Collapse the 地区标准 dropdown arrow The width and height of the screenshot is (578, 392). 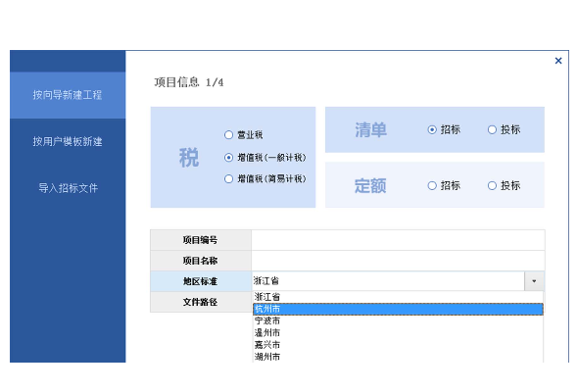(534, 281)
